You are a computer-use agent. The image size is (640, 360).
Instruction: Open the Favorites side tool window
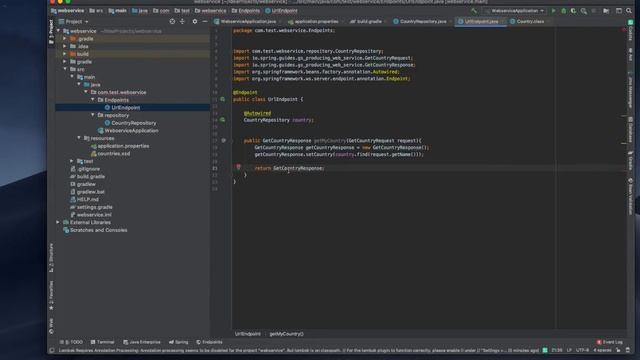click(x=51, y=295)
